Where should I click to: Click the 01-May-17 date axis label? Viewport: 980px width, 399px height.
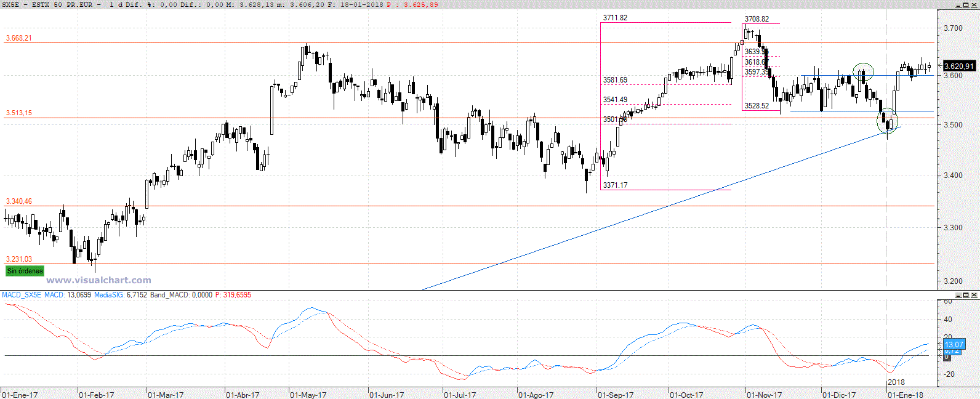tap(308, 395)
